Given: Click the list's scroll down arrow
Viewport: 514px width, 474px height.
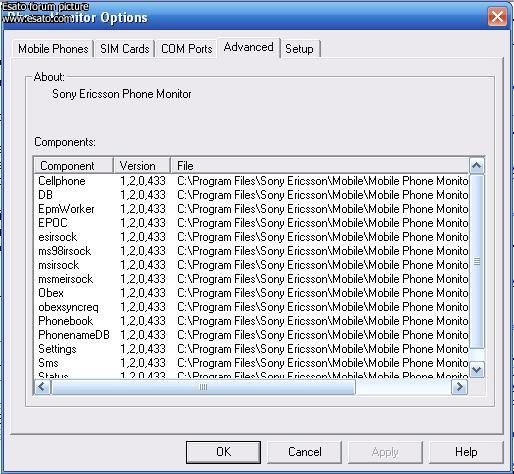Looking at the screenshot, I should pos(477,369).
